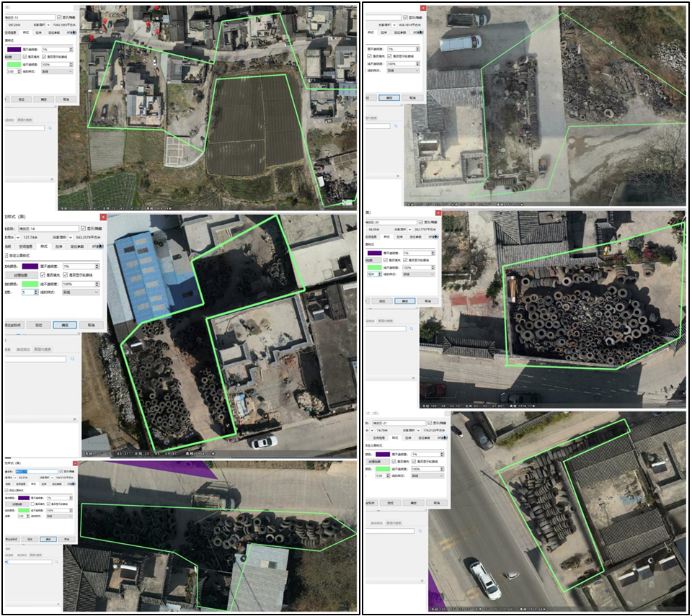Viewport: 692px width, 616px height.
Task: Switch to 拉伸 tab in 堆放区-14 dialog
Action: [x=59, y=246]
